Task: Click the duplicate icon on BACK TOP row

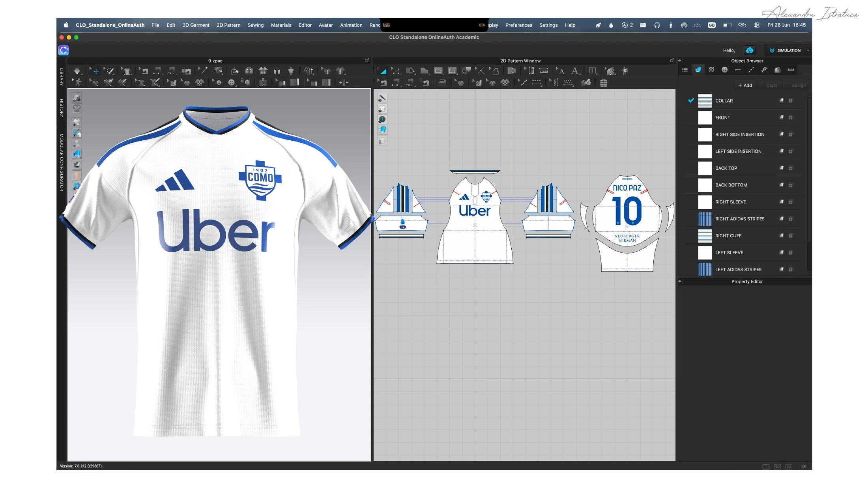Action: pos(791,168)
